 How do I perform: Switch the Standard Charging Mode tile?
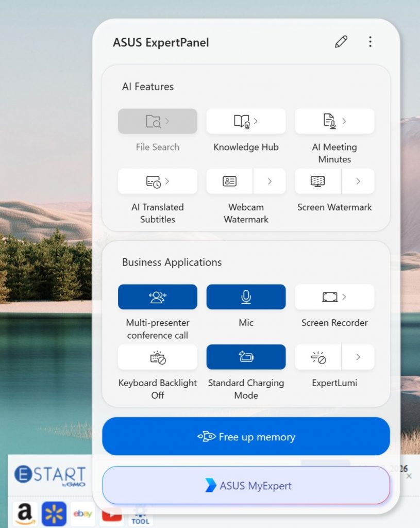pyautogui.click(x=246, y=357)
